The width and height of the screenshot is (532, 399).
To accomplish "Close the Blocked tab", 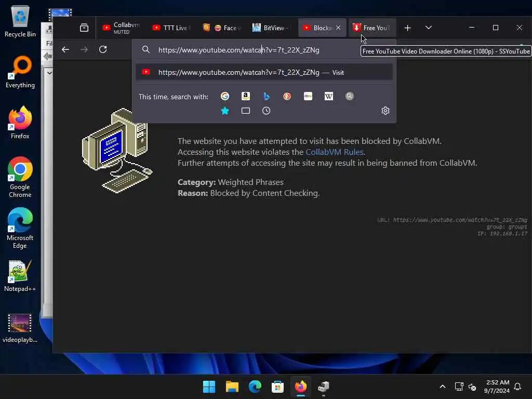I will [338, 28].
